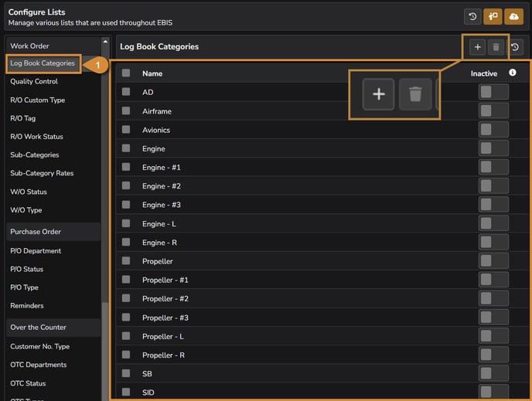The image size is (532, 401).
Task: Tick the checkbox for Avionics row
Action: coord(126,130)
